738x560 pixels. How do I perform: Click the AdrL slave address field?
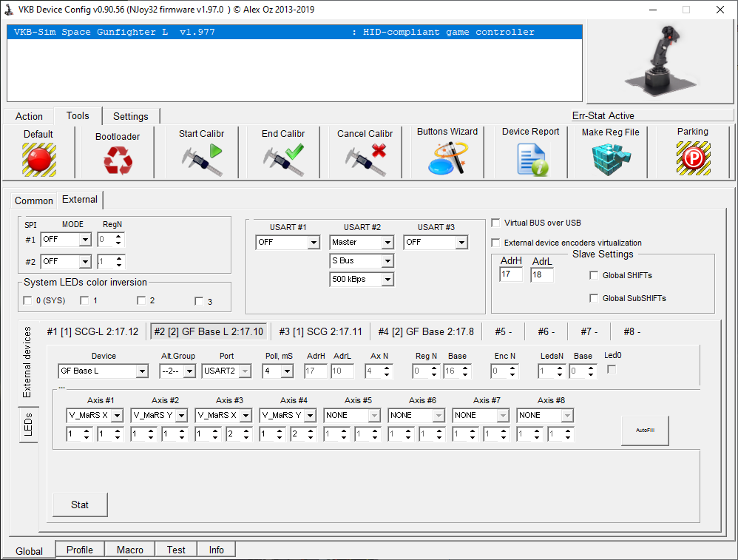[x=542, y=274]
